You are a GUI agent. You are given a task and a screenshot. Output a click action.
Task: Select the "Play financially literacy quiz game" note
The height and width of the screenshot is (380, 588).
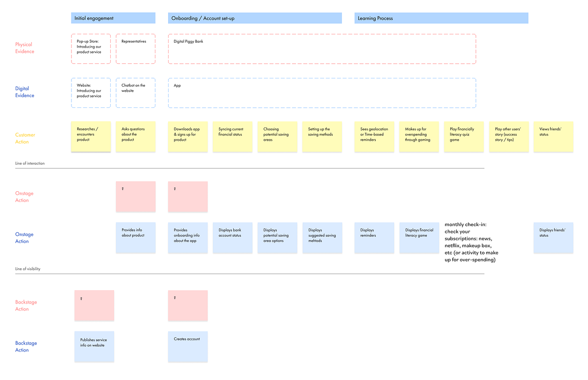[x=464, y=136]
